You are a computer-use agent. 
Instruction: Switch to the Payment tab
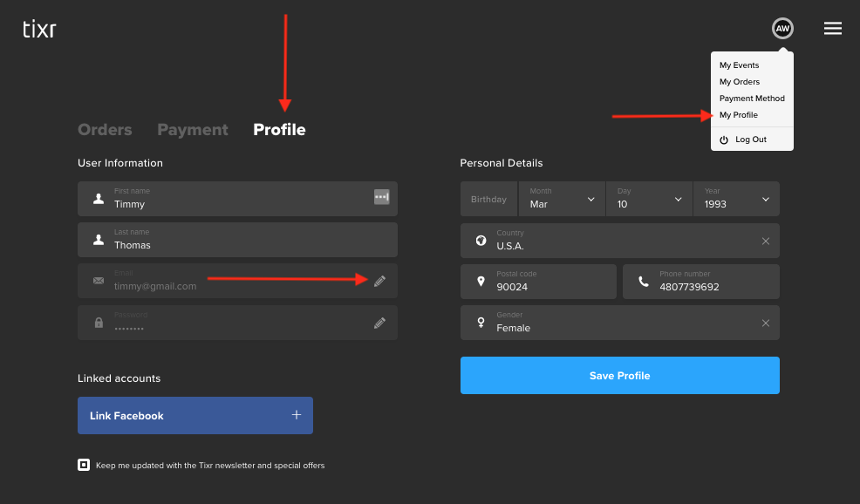tap(193, 129)
